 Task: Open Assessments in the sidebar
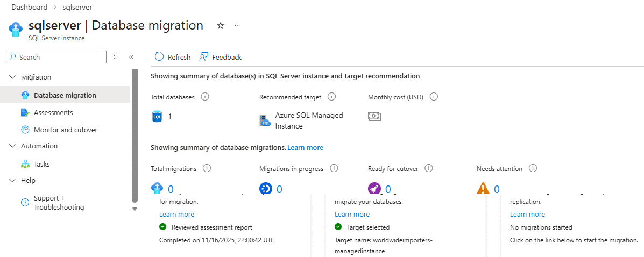pyautogui.click(x=53, y=113)
